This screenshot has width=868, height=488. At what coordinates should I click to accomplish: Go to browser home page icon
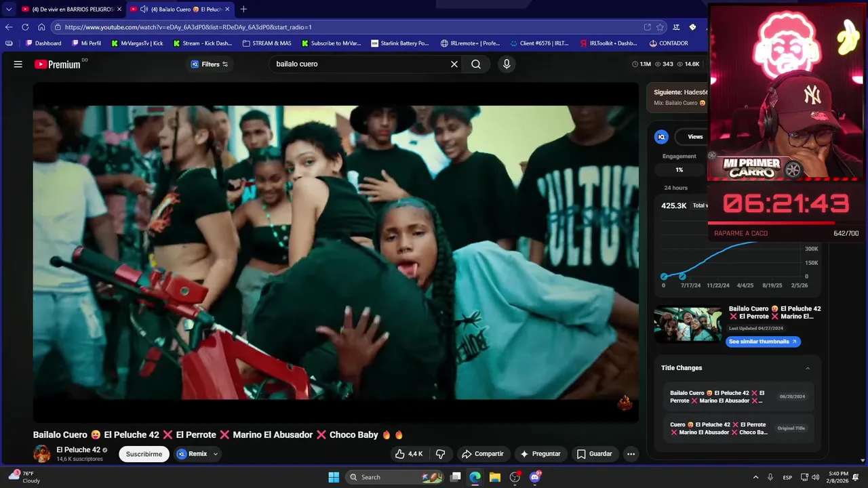click(41, 27)
